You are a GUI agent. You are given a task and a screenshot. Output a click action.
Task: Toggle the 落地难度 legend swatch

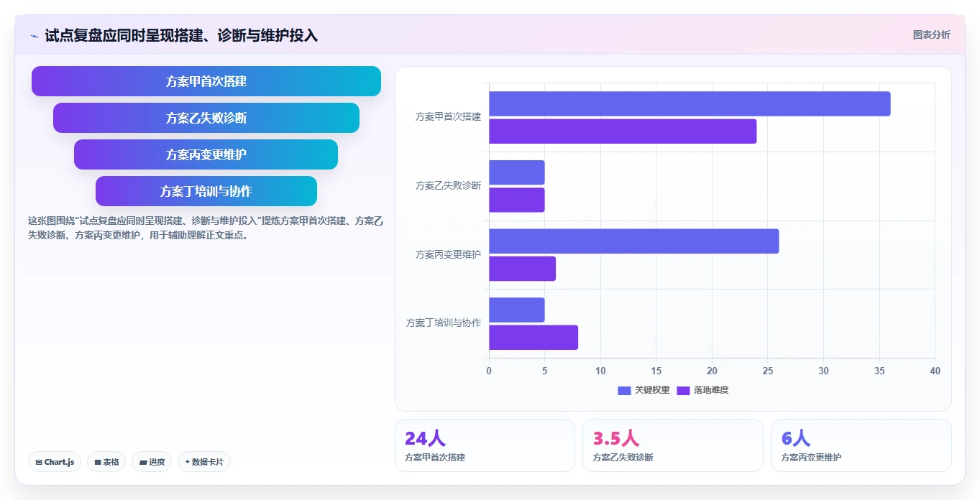pyautogui.click(x=683, y=390)
